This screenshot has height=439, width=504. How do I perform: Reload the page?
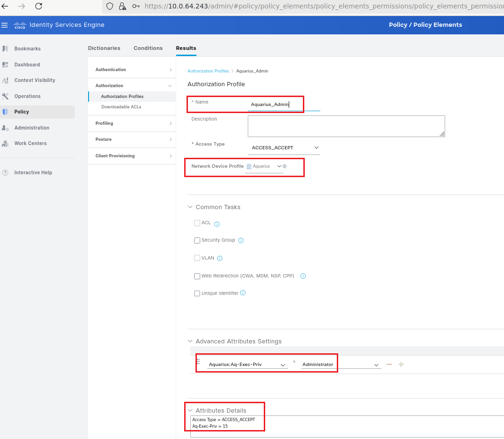point(39,6)
